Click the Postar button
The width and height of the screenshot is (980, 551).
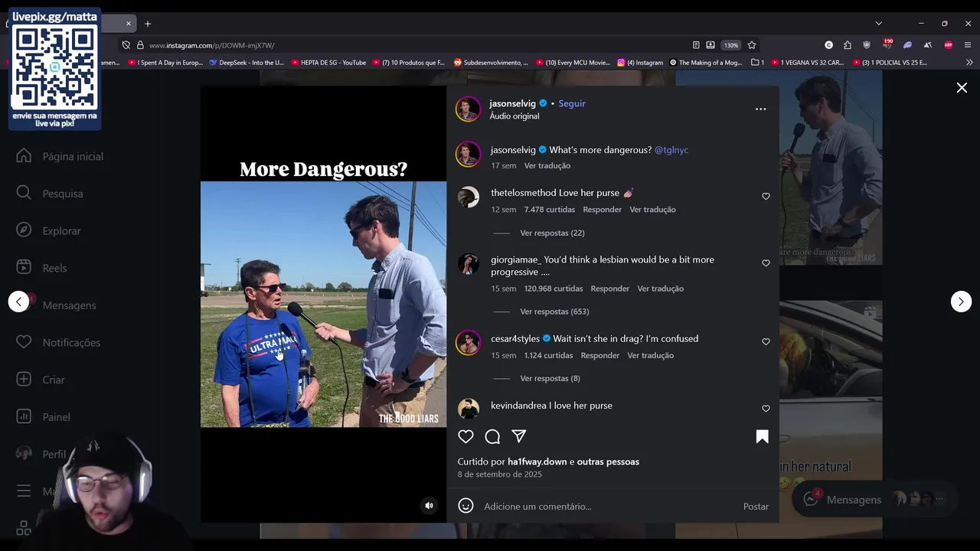pos(756,507)
